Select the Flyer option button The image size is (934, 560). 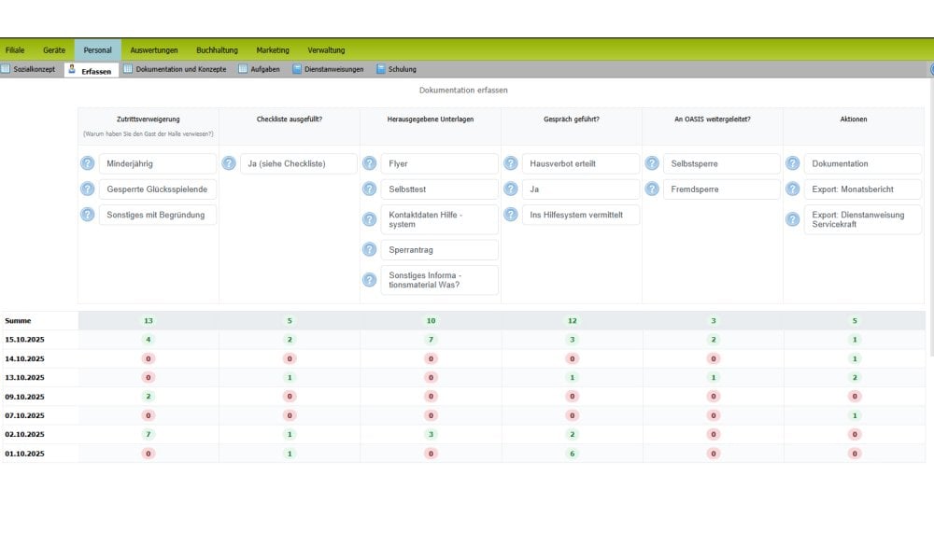click(x=440, y=163)
